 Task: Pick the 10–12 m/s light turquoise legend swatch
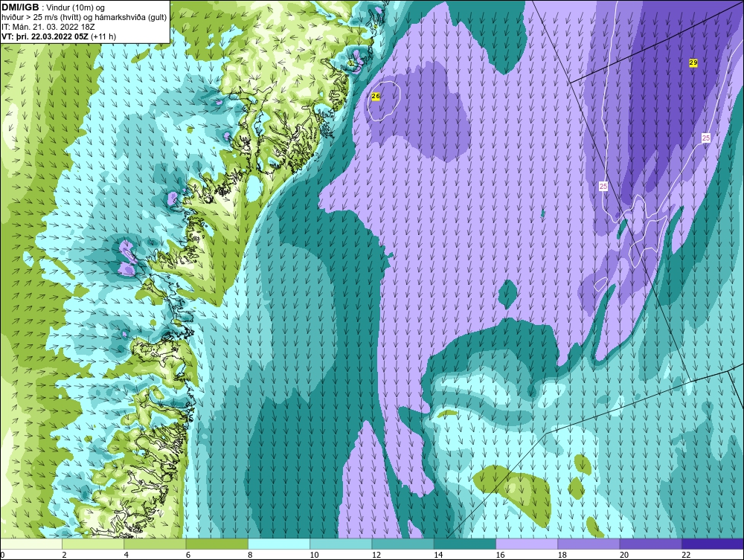(341, 544)
